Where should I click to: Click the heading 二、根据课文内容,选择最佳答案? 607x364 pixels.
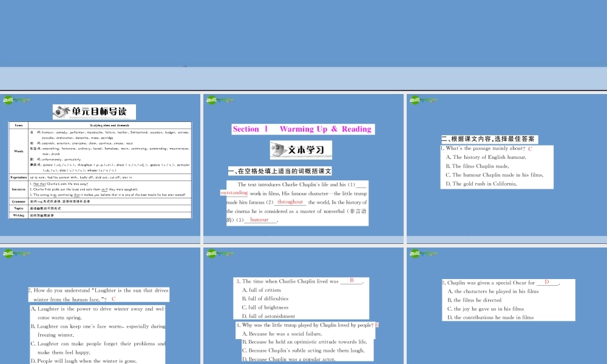tap(488, 139)
